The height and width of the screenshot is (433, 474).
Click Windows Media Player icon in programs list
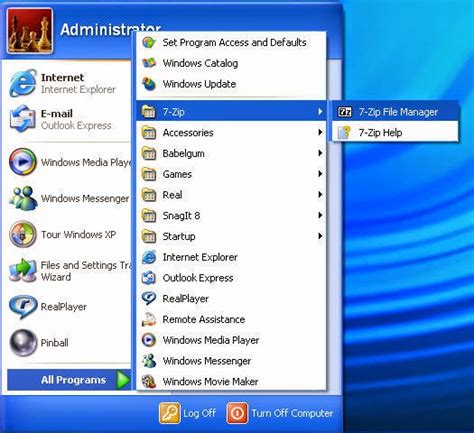pyautogui.click(x=149, y=340)
